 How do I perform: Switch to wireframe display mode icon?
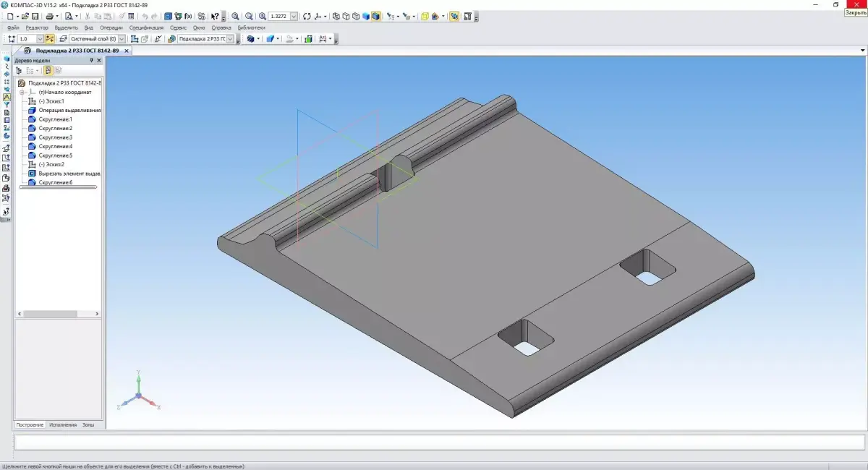[x=336, y=16]
